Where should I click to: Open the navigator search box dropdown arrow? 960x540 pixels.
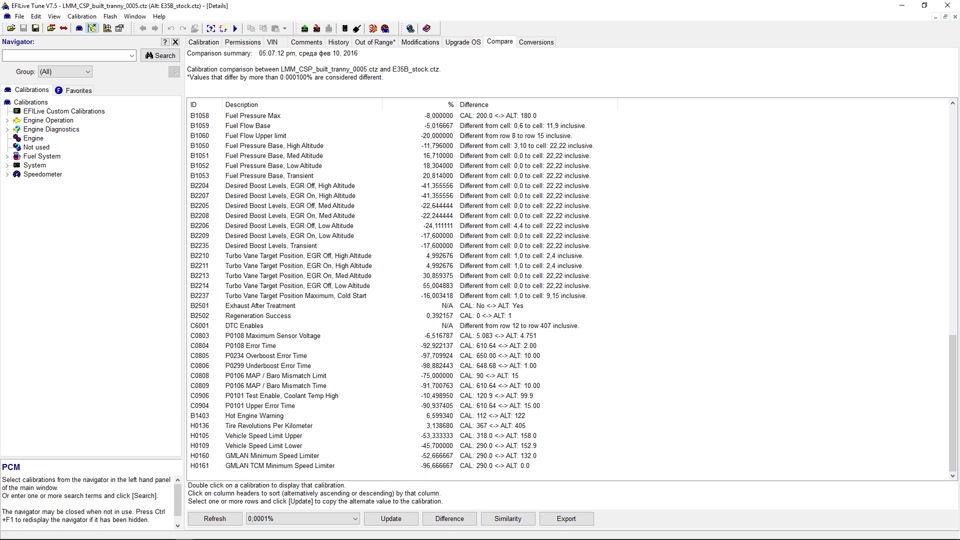click(132, 56)
